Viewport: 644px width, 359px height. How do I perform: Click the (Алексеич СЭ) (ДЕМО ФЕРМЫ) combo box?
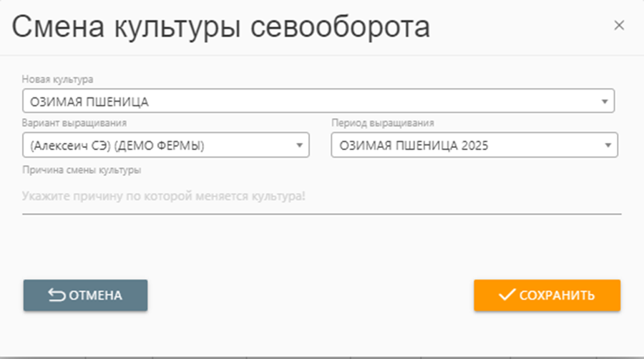pyautogui.click(x=157, y=146)
